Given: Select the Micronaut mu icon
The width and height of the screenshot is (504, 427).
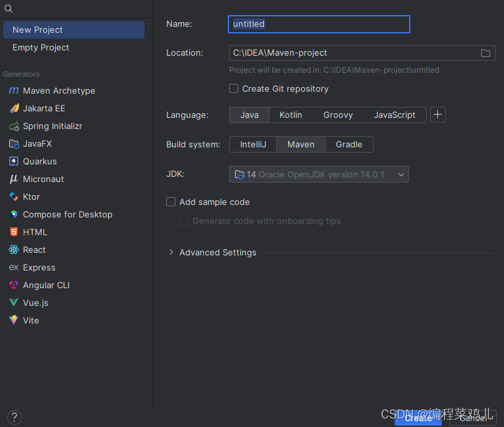Looking at the screenshot, I should click(x=14, y=179).
